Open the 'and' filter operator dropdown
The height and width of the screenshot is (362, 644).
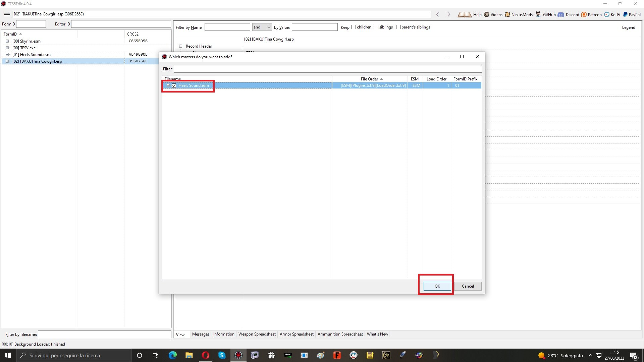pos(262,27)
